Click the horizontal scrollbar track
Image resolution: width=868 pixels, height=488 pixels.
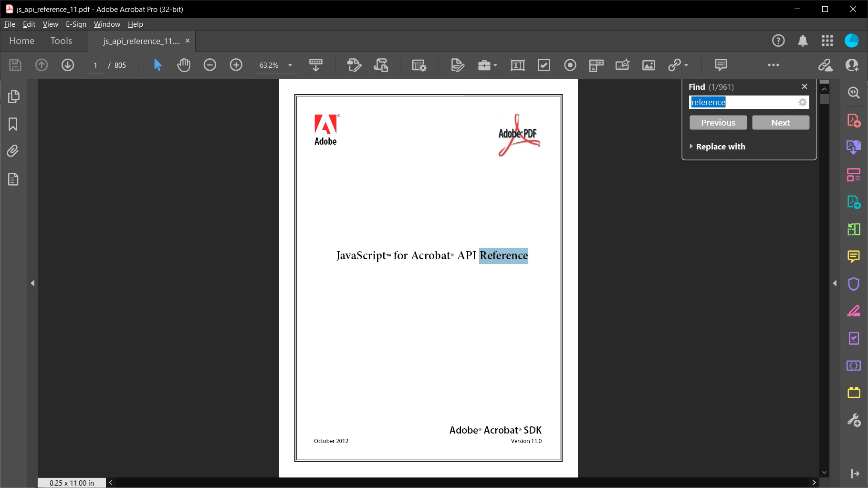click(462, 483)
